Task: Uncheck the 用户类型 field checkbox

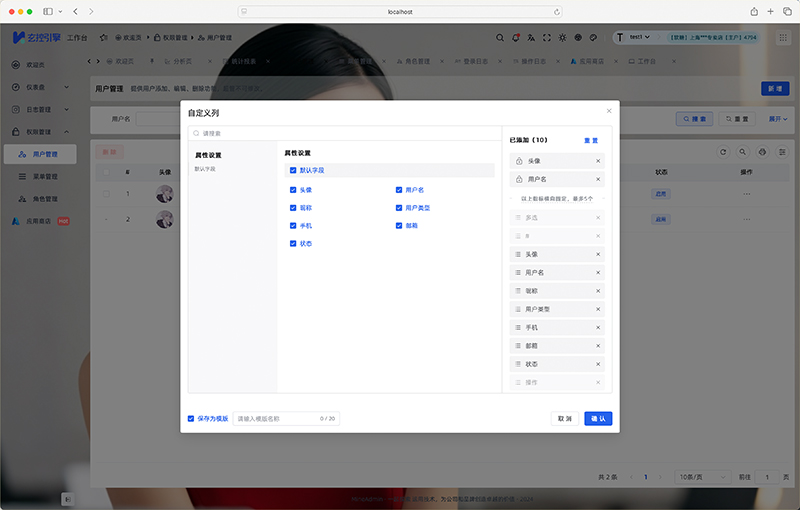Action: [x=399, y=208]
